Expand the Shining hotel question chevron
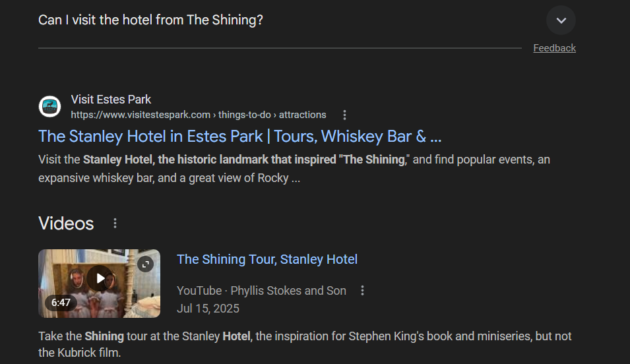Screen dimensions: 630x364 point(561,20)
